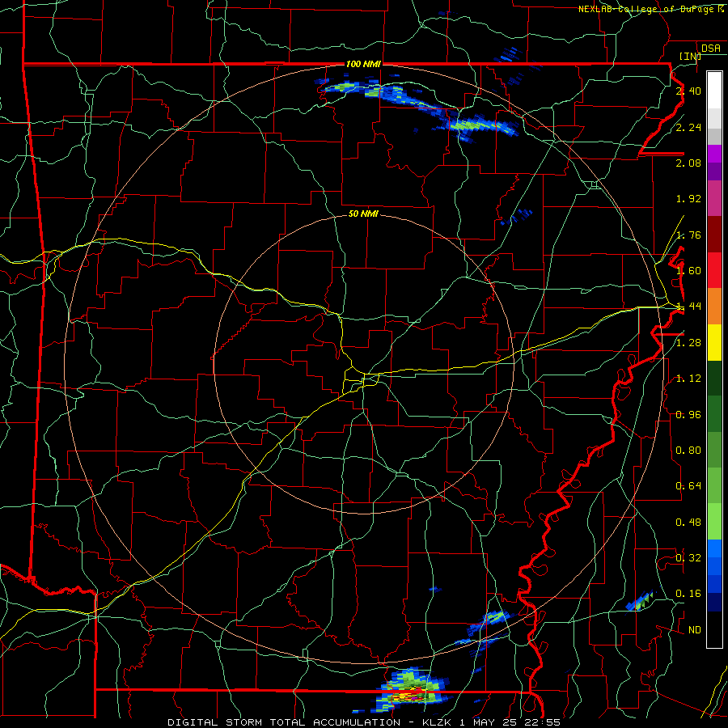Click the pink legend swatch near 1.92
The width and height of the screenshot is (728, 728).
click(x=714, y=198)
